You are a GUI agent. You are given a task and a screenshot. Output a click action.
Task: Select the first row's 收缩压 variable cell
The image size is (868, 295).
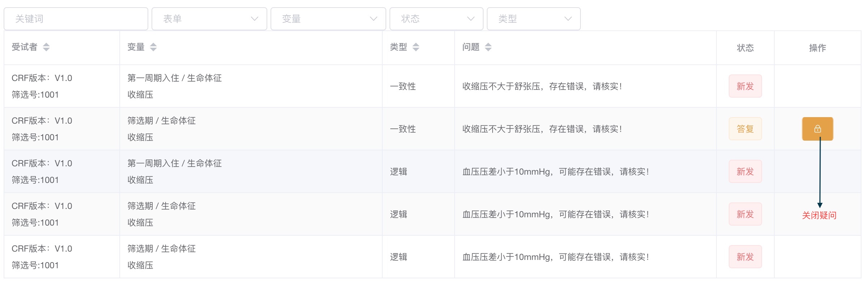click(140, 95)
